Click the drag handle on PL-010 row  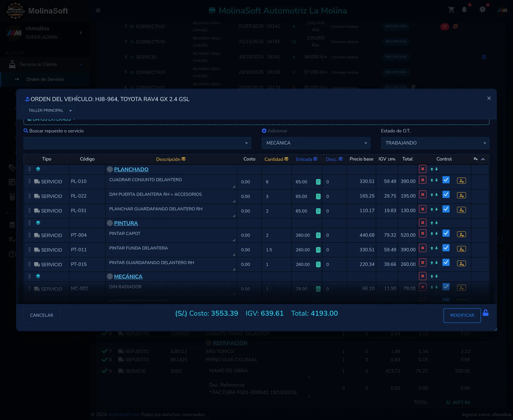coord(29,181)
